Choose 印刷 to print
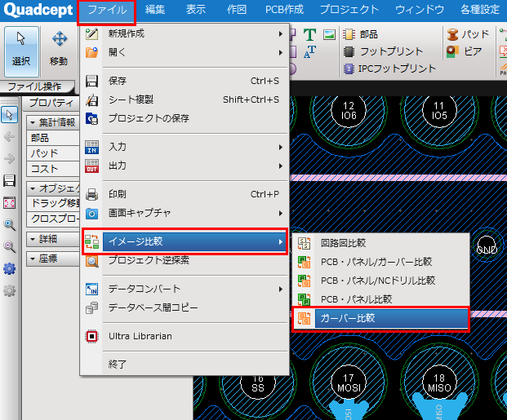The width and height of the screenshot is (507, 420). tap(185, 194)
